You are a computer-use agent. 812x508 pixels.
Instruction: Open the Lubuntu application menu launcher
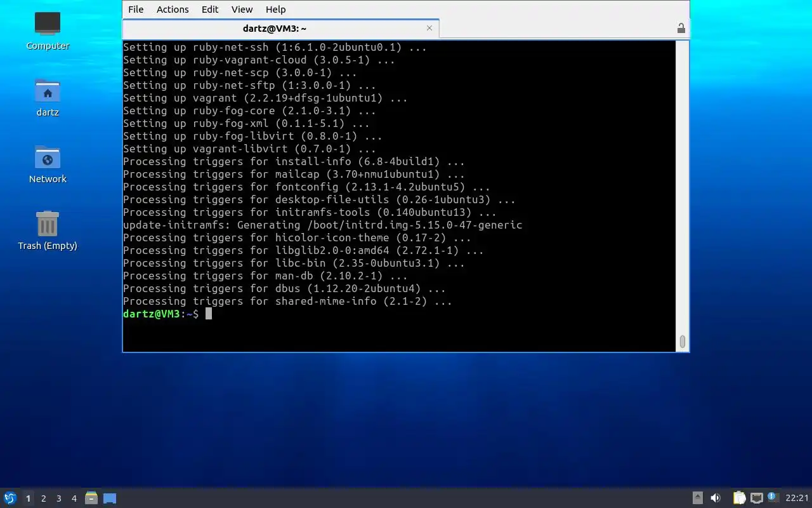coord(10,498)
